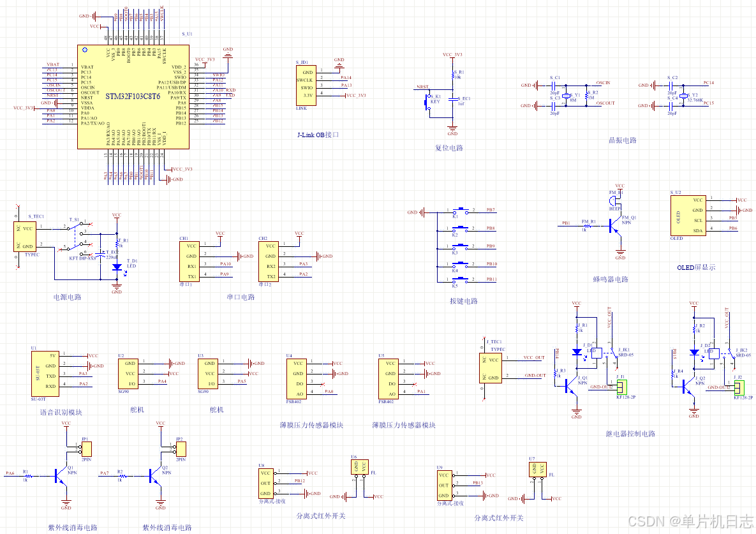The image size is (756, 534).
Task: Click the '继电器控制电路' caption
Action: click(631, 434)
